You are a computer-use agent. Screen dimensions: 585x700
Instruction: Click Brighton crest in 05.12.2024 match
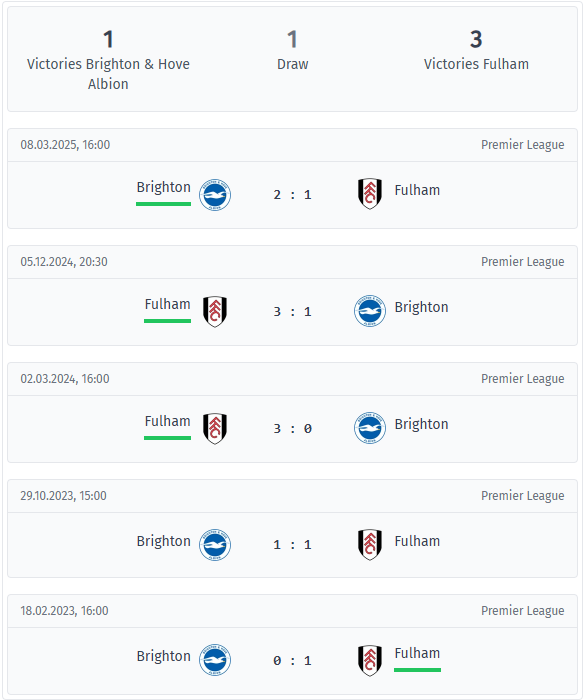coord(370,311)
